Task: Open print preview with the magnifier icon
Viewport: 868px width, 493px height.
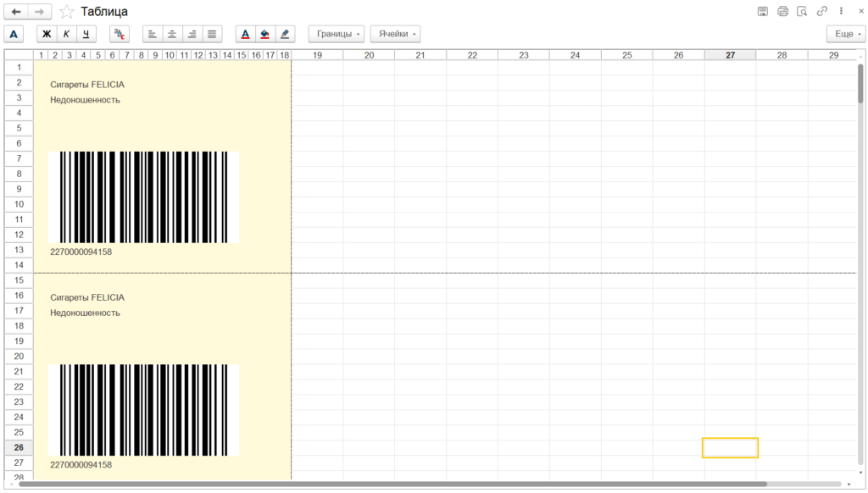Action: coord(802,12)
